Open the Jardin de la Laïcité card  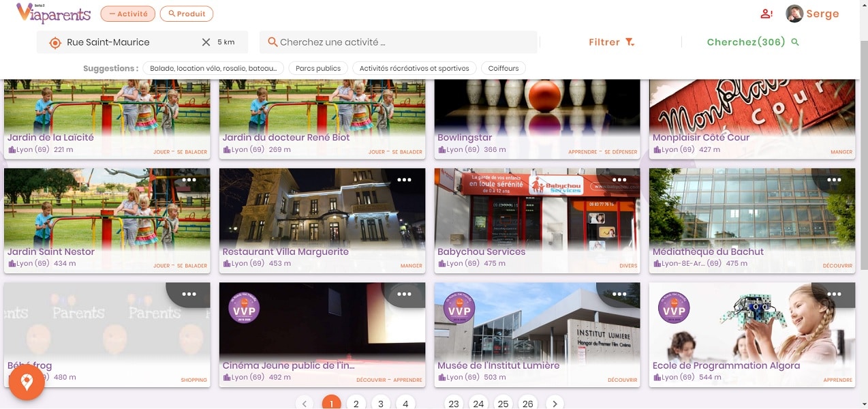pos(107,119)
